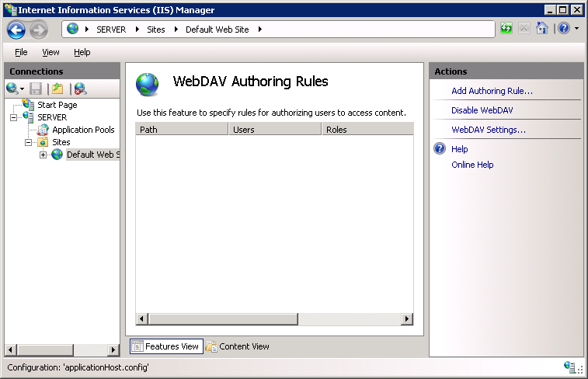This screenshot has height=379, width=588.
Task: Click the Sites folder icon
Action: coord(43,142)
